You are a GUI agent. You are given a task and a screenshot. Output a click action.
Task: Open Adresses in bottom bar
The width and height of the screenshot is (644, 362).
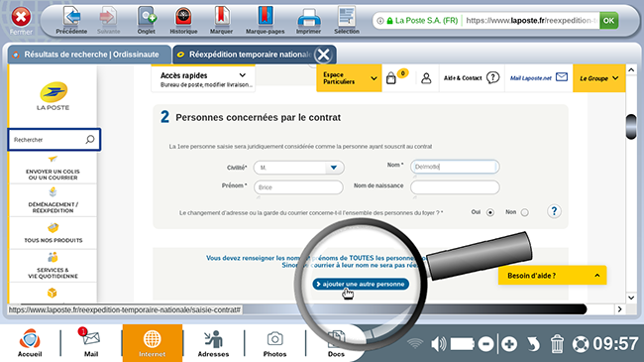pyautogui.click(x=213, y=343)
